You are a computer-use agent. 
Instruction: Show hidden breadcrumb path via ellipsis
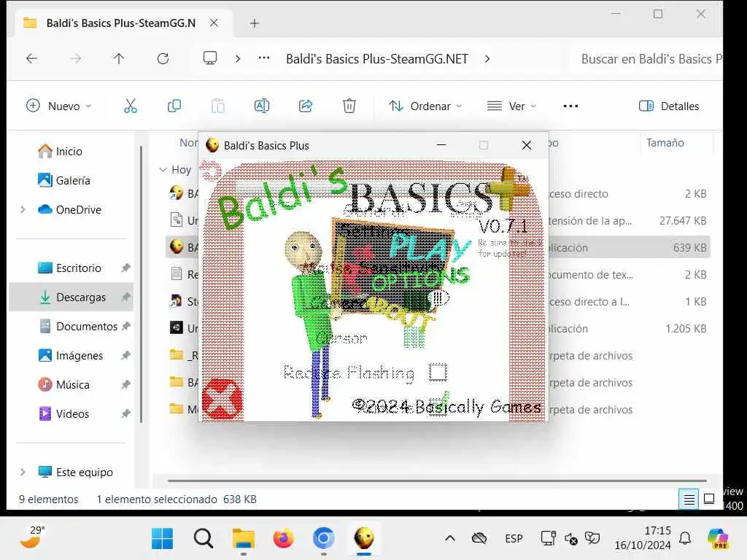pos(264,58)
